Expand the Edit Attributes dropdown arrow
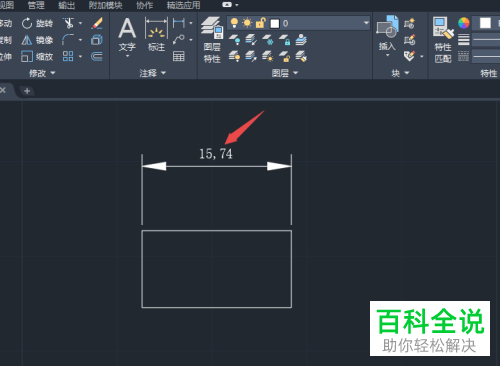 [422, 56]
